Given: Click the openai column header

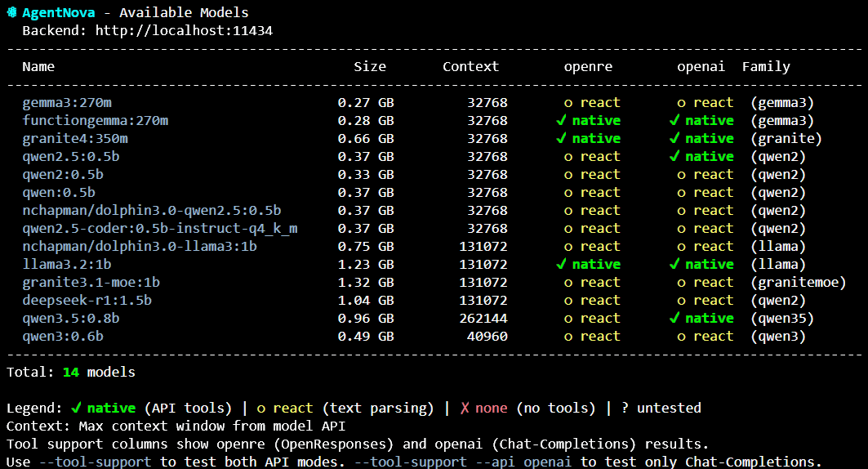Looking at the screenshot, I should [x=701, y=66].
